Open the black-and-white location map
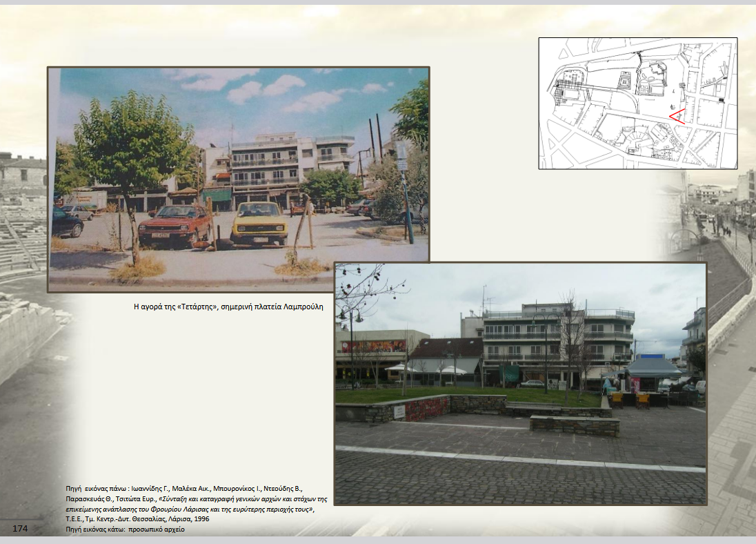This screenshot has width=756, height=544. [637, 103]
